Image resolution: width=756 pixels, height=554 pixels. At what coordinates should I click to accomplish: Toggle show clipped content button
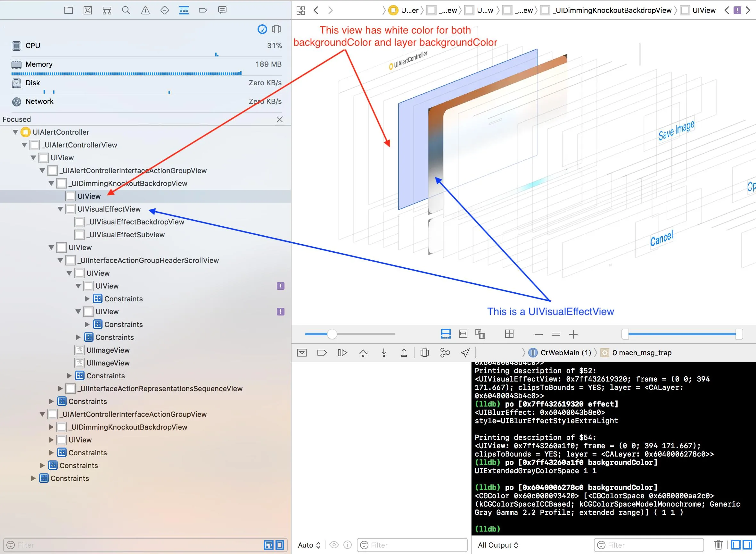(446, 334)
